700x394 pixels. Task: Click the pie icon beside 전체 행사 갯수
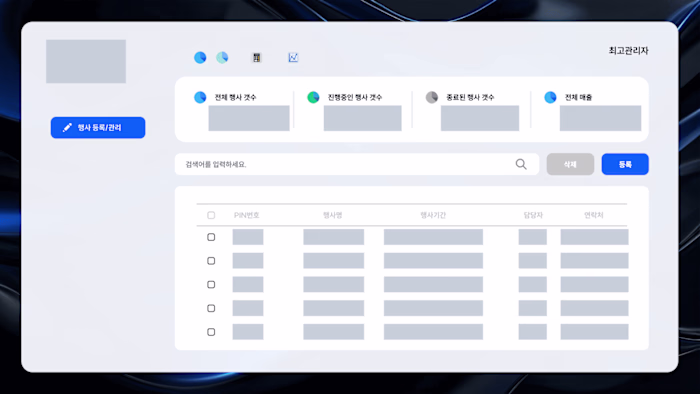(x=200, y=97)
